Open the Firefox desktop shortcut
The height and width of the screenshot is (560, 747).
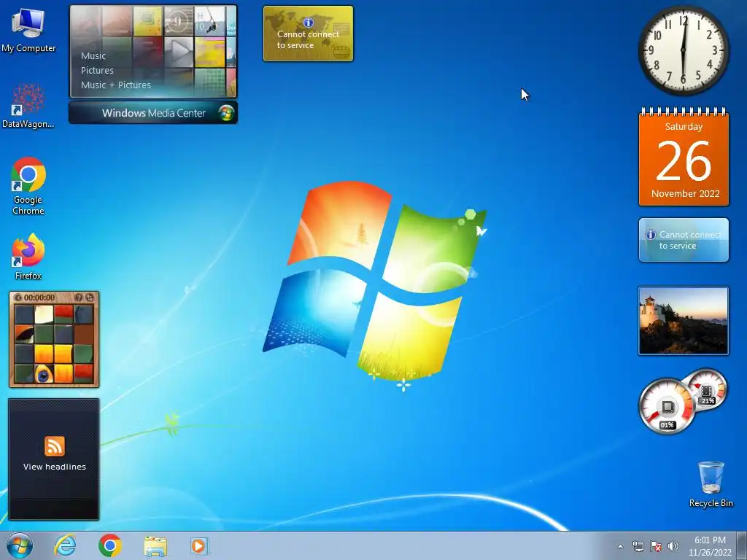pos(28,256)
